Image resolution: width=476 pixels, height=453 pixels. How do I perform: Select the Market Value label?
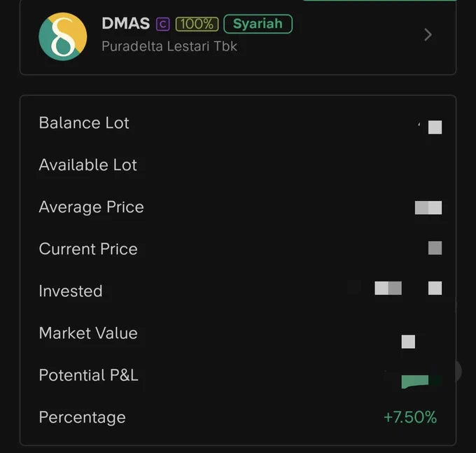pyautogui.click(x=88, y=333)
